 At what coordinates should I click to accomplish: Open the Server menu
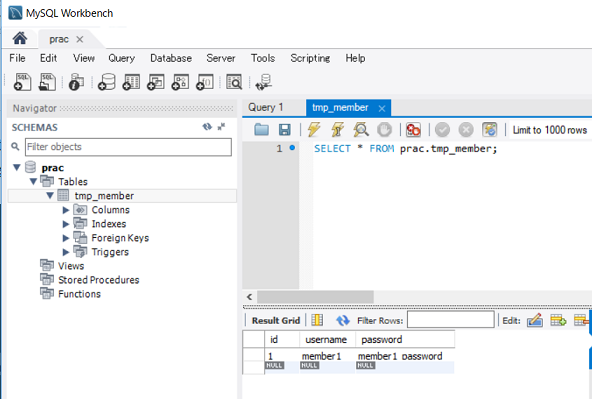point(221,58)
